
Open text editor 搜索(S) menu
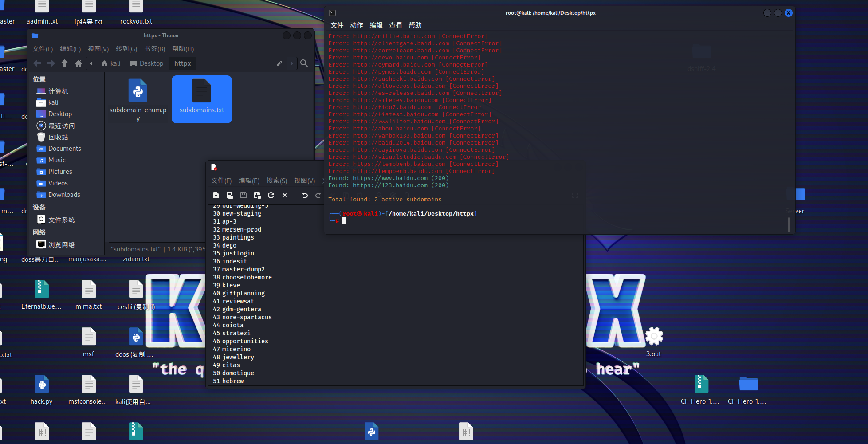(277, 181)
